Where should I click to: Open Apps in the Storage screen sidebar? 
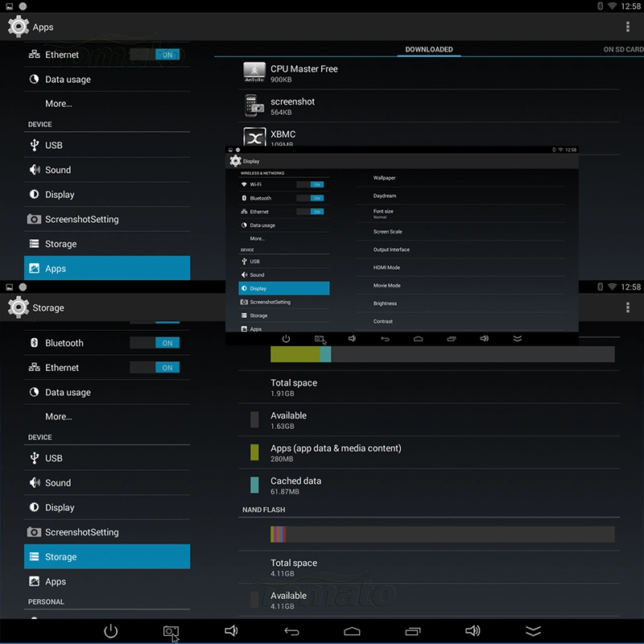pos(107,581)
